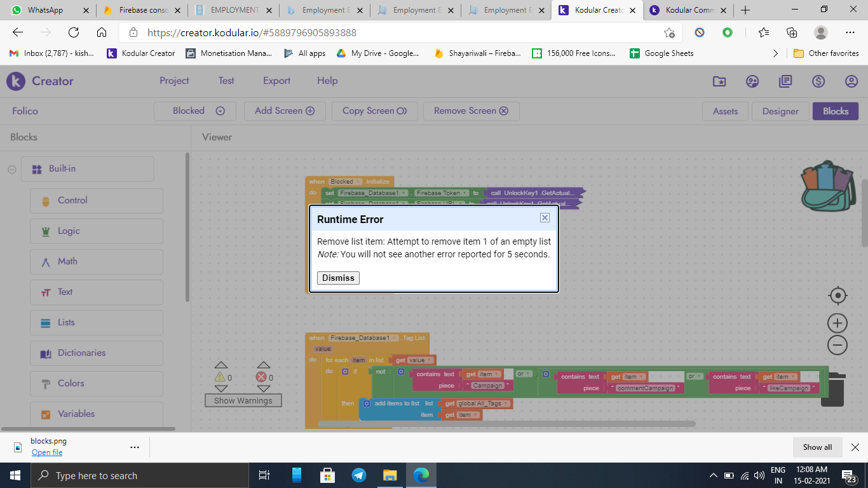
Task: Close the Runtime Error dialog with X
Action: click(x=545, y=217)
